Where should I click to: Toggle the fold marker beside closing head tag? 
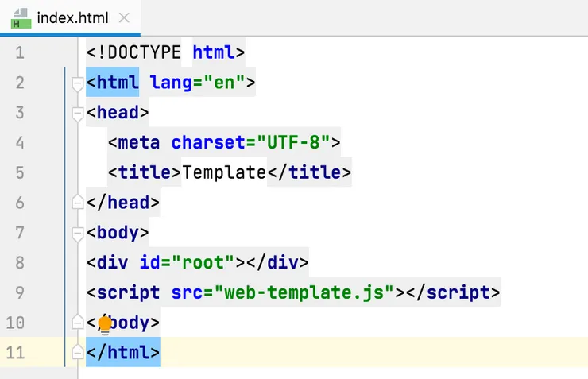pyautogui.click(x=77, y=203)
